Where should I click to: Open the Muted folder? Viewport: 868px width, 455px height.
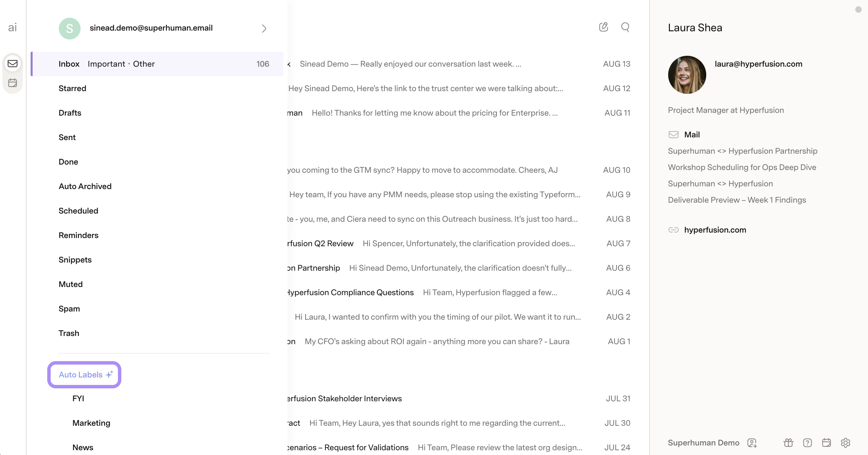coord(71,284)
